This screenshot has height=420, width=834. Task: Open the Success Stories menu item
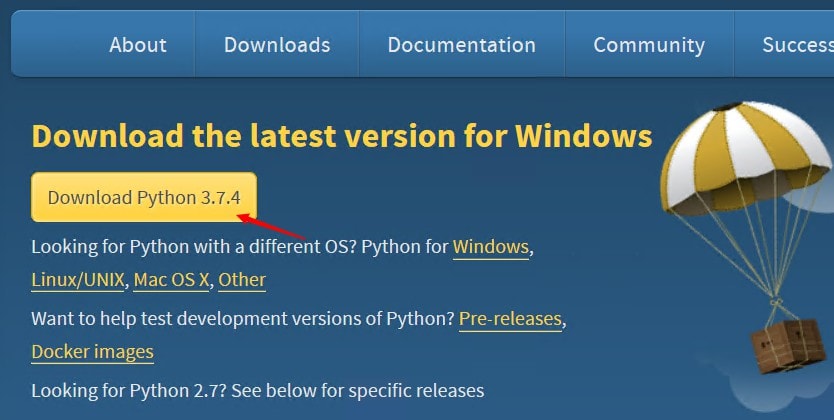click(797, 45)
